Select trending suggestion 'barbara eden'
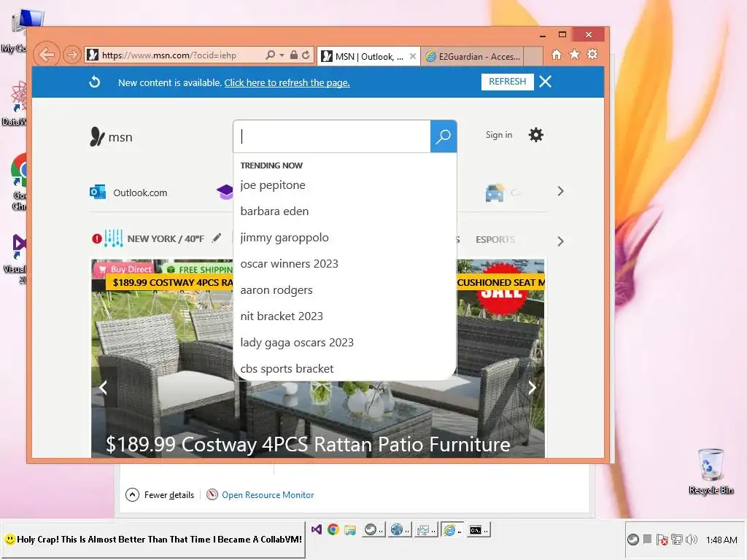This screenshot has width=747, height=560. coord(274,211)
